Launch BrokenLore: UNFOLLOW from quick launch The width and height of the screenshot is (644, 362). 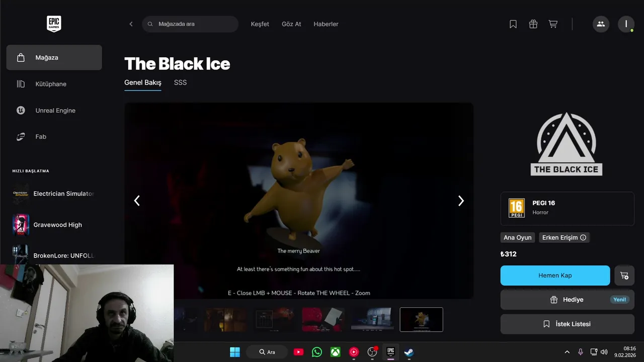pos(54,255)
